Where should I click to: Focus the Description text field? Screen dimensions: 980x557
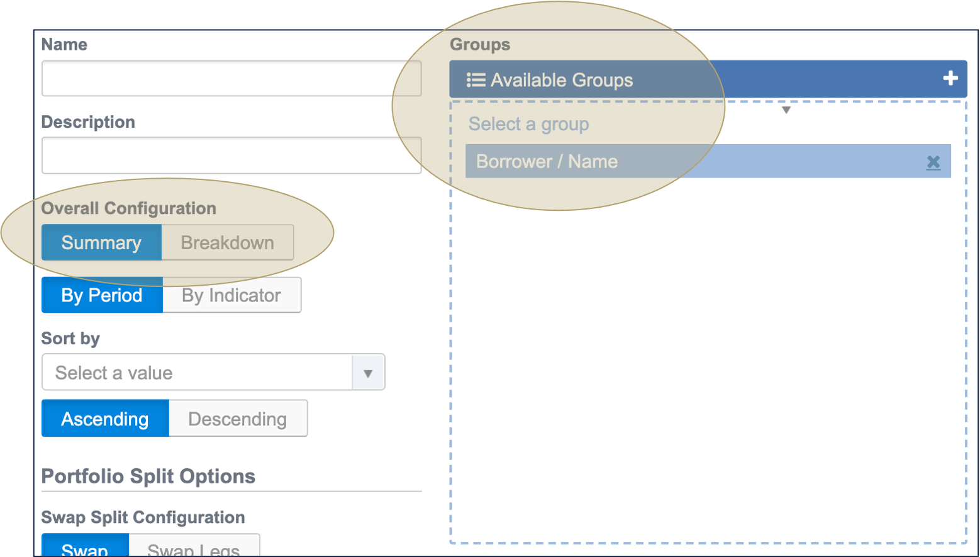(x=231, y=155)
